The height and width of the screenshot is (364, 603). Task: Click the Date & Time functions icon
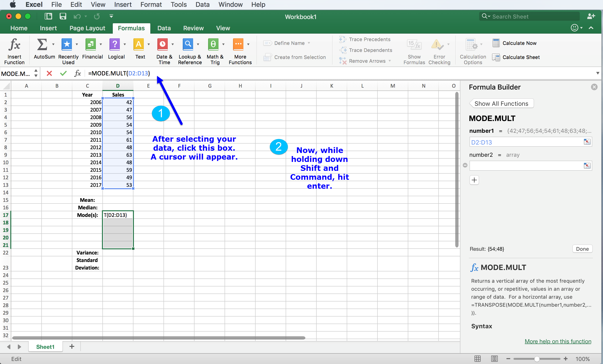tap(163, 45)
